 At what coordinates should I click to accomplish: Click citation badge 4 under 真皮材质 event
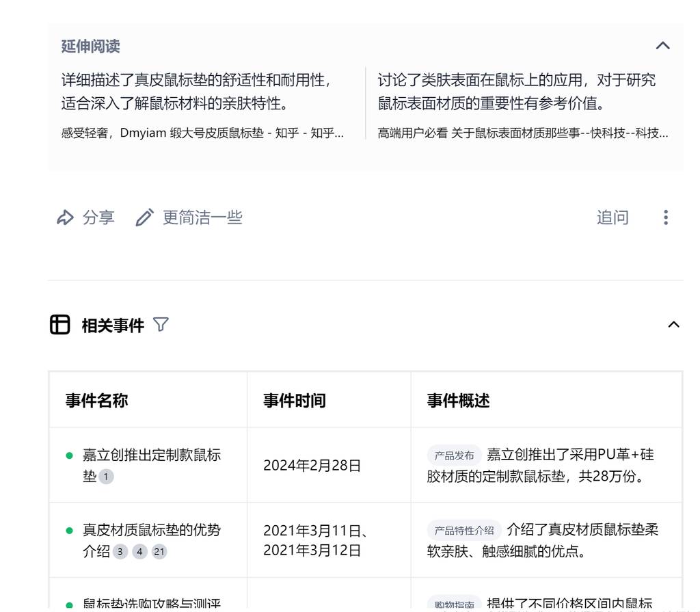139,552
